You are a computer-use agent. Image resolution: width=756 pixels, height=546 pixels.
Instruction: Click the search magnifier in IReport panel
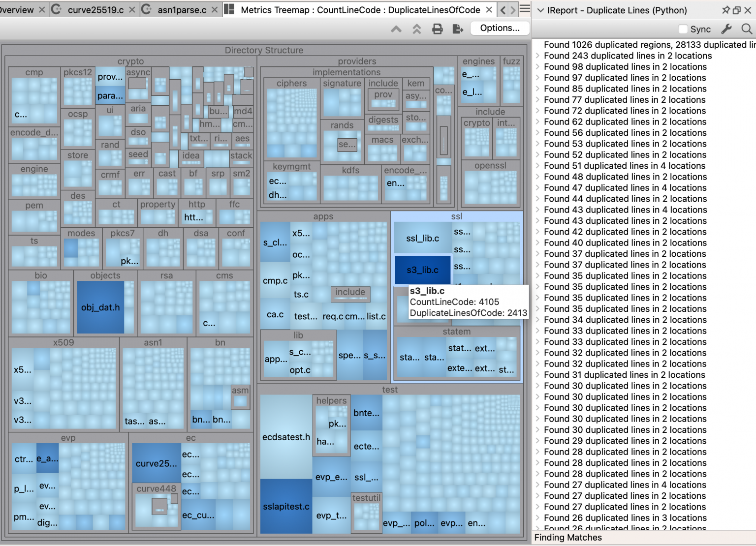point(746,29)
